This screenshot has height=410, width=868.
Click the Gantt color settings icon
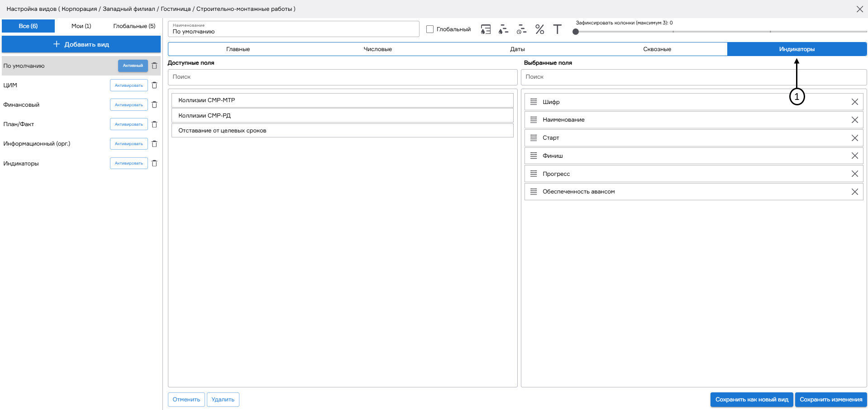point(503,29)
